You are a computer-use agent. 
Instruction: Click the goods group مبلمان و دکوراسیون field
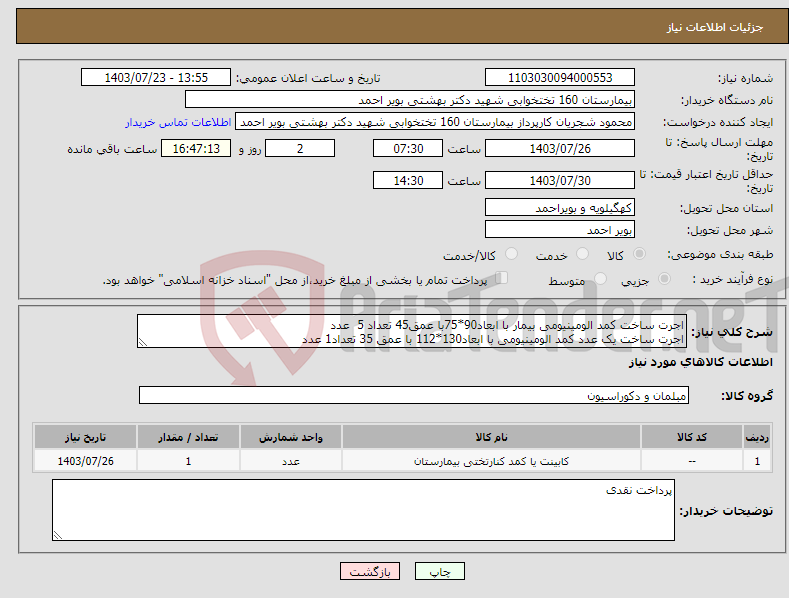pyautogui.click(x=414, y=395)
